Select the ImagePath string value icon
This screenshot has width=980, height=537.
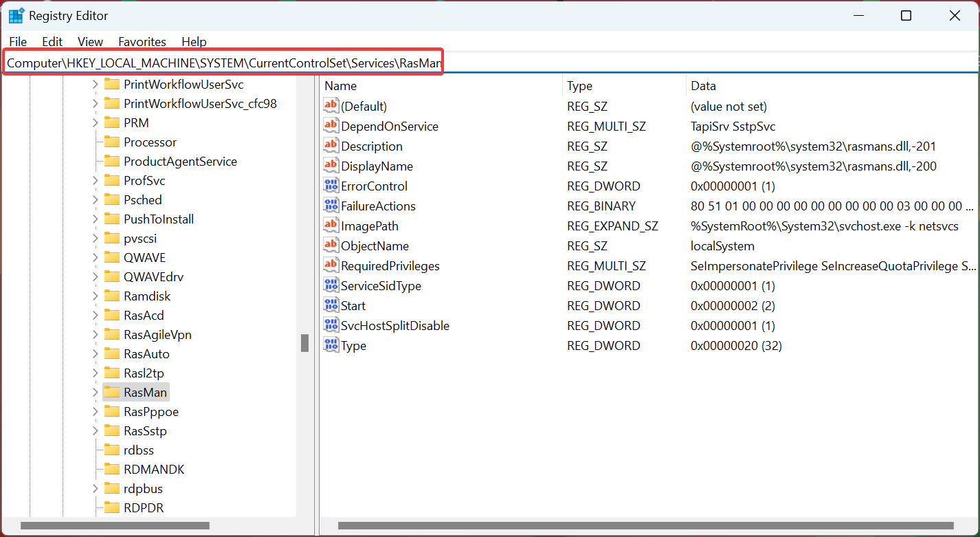click(331, 226)
